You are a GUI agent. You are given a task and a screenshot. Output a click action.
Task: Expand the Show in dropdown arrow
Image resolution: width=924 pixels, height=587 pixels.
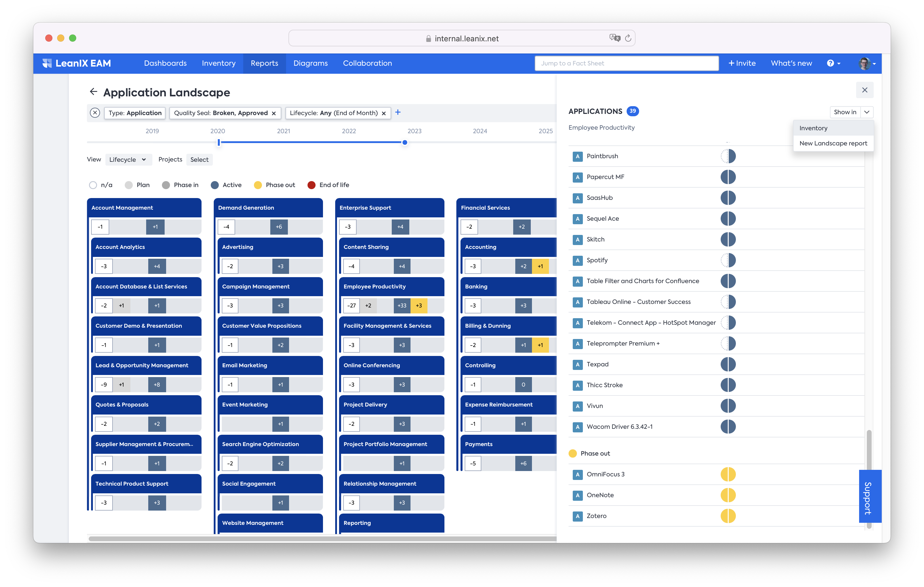(867, 112)
